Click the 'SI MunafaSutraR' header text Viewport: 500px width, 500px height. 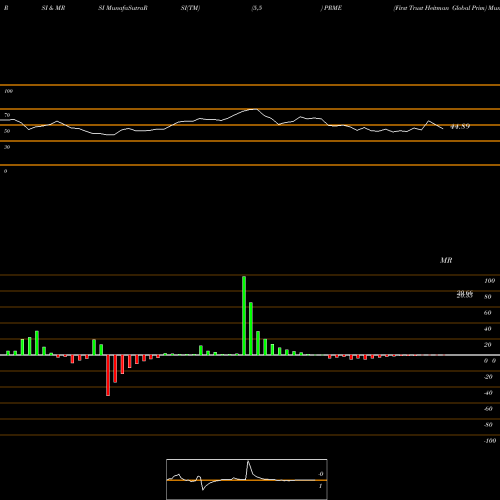click(x=123, y=8)
